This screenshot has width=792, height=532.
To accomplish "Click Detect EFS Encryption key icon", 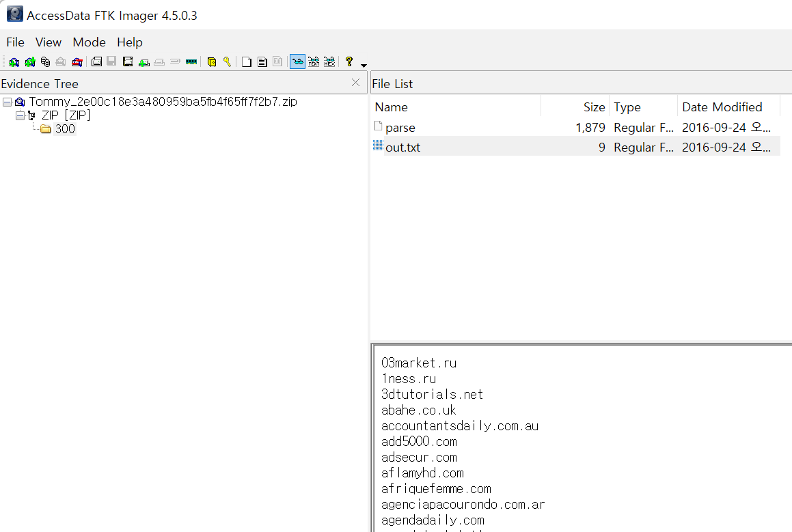I will (x=228, y=61).
